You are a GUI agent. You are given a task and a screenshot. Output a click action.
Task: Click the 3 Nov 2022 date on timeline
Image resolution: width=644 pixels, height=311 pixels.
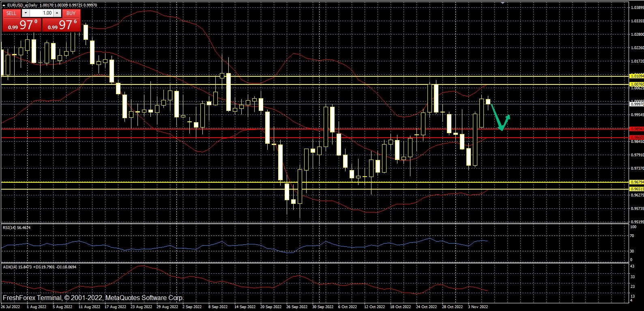(478, 307)
